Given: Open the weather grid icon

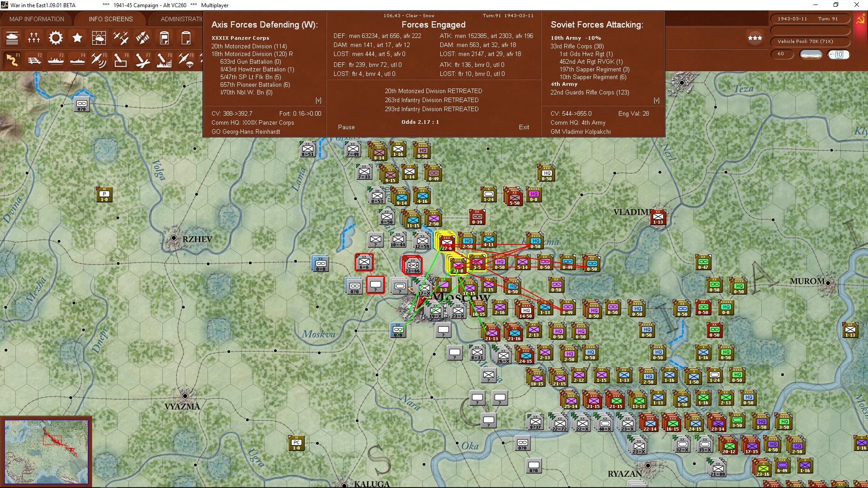Looking at the screenshot, I should point(99,38).
